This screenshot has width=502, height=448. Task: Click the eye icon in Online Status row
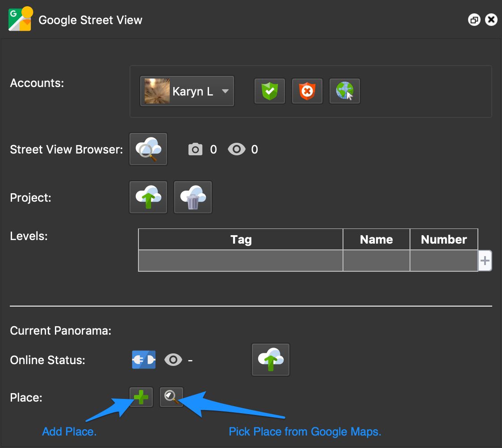173,360
